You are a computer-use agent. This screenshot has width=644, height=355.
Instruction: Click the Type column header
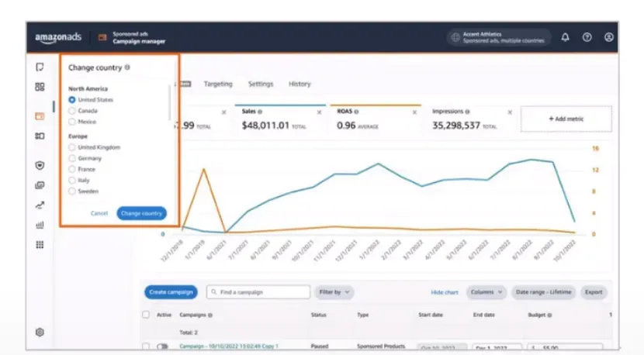pyautogui.click(x=362, y=315)
